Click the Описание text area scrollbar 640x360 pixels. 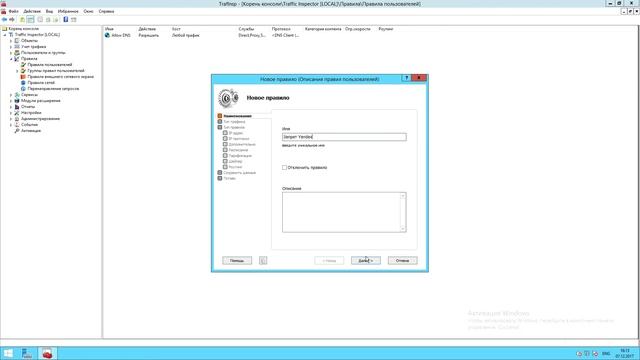pyautogui.click(x=403, y=212)
